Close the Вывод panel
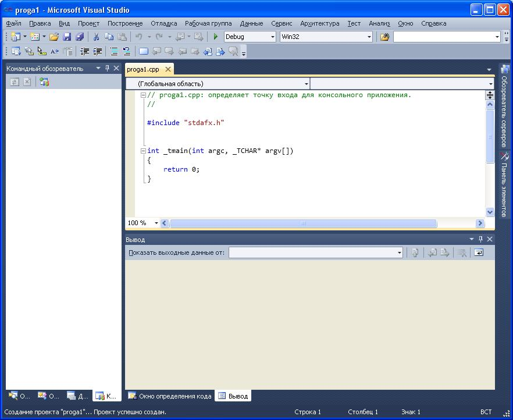This screenshot has height=420, width=513. [x=490, y=239]
